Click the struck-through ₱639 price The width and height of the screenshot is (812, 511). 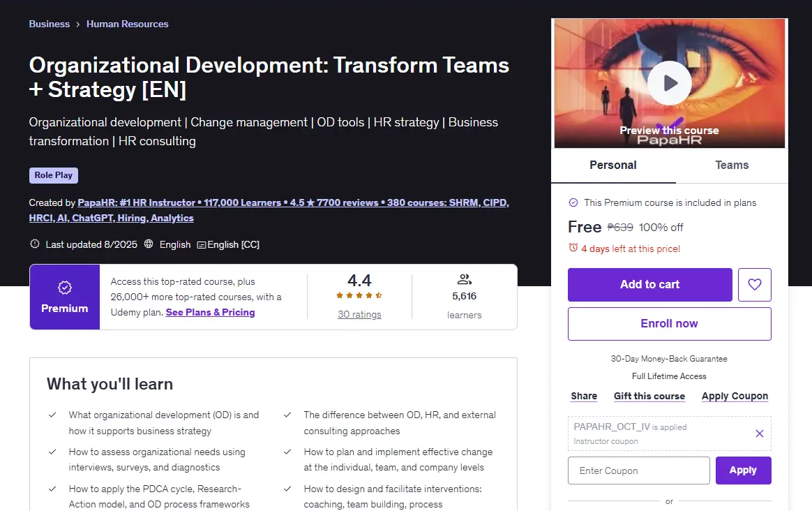(x=620, y=228)
